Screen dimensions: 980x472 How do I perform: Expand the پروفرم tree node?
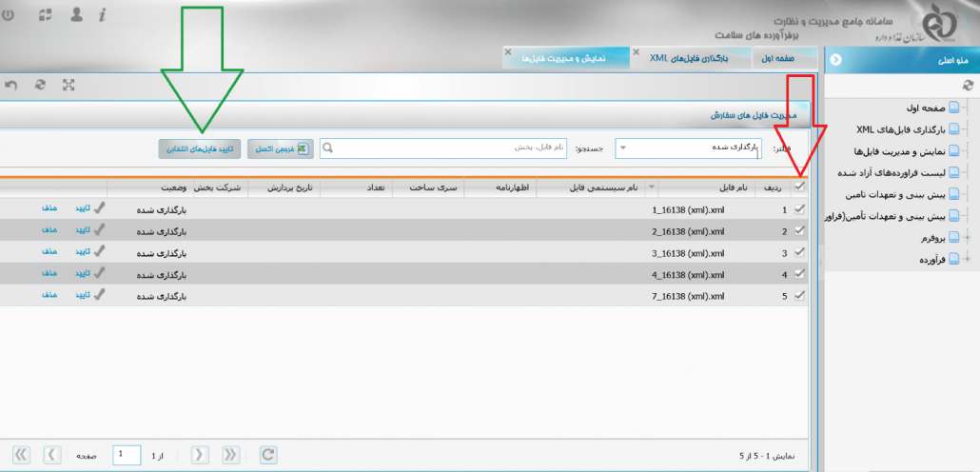click(968, 238)
